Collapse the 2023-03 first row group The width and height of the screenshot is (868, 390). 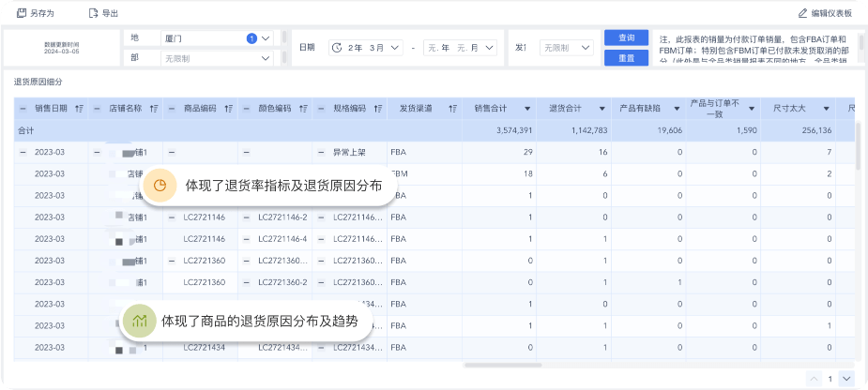(x=23, y=151)
